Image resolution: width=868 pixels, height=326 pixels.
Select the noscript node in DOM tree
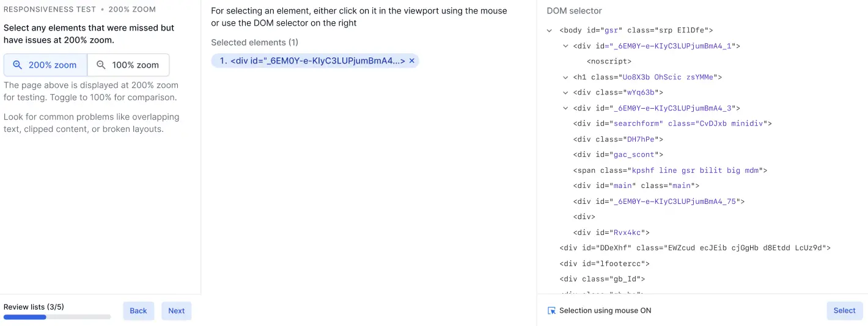[609, 62]
